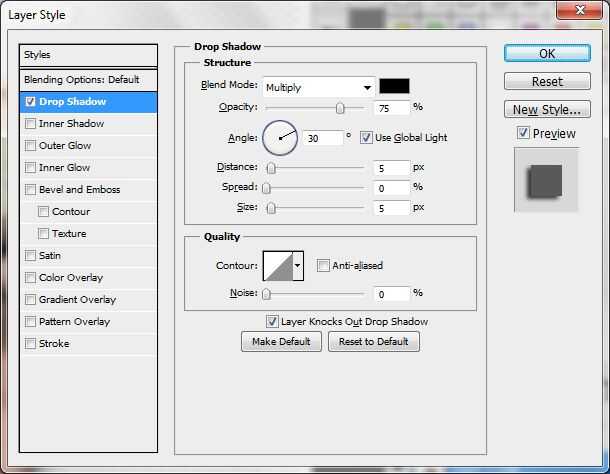Click the style preview thumbnail
The width and height of the screenshot is (610, 474).
pos(546,181)
